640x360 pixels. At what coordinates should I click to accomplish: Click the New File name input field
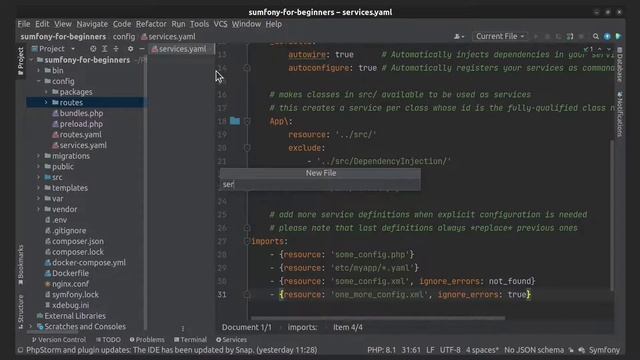tap(320, 184)
